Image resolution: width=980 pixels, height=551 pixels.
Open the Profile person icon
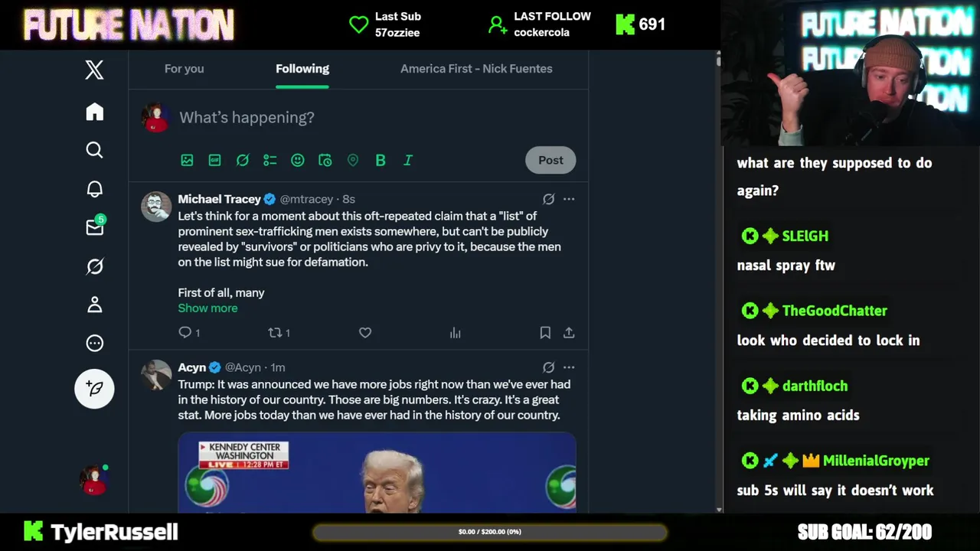click(x=94, y=305)
